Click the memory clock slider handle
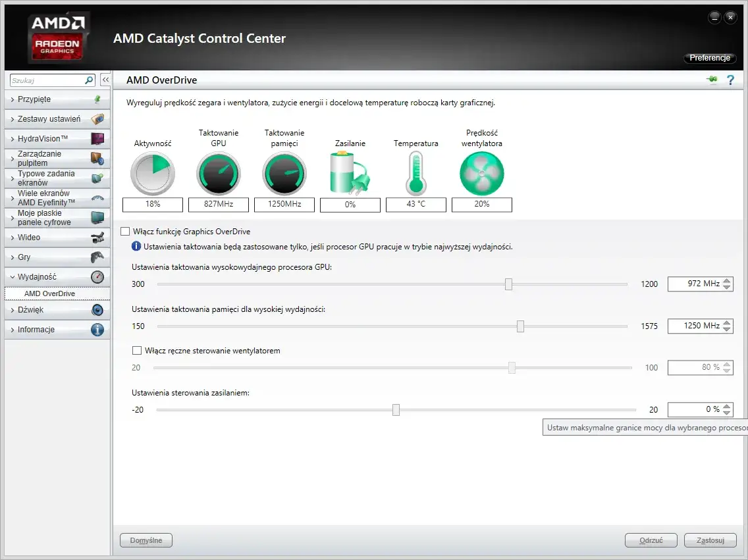The image size is (748, 560). [520, 326]
